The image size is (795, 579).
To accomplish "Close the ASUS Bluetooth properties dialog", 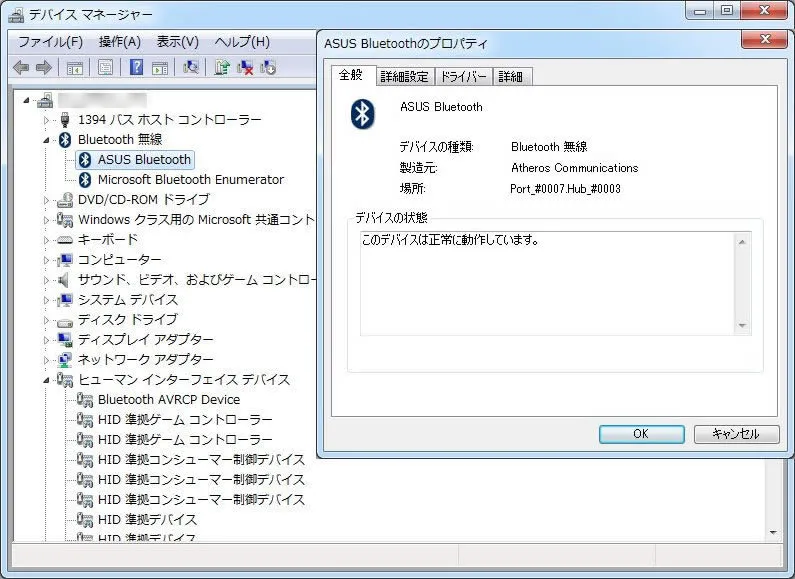I will tap(766, 39).
